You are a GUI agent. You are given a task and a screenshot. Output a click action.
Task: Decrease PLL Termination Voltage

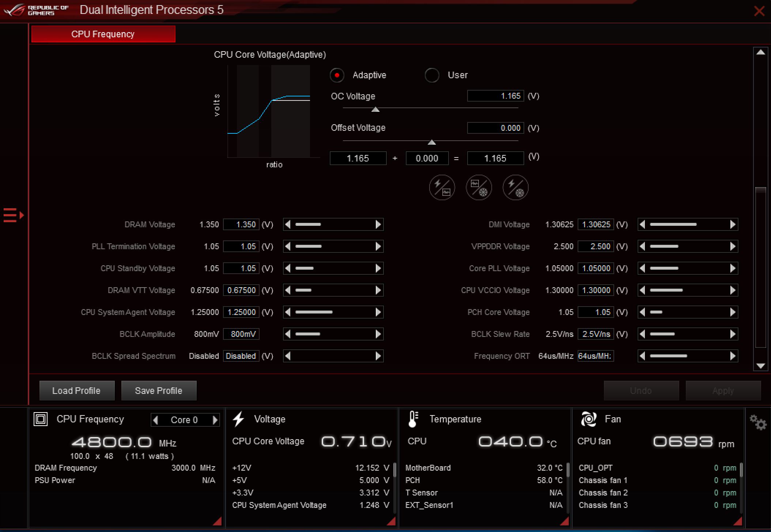288,246
